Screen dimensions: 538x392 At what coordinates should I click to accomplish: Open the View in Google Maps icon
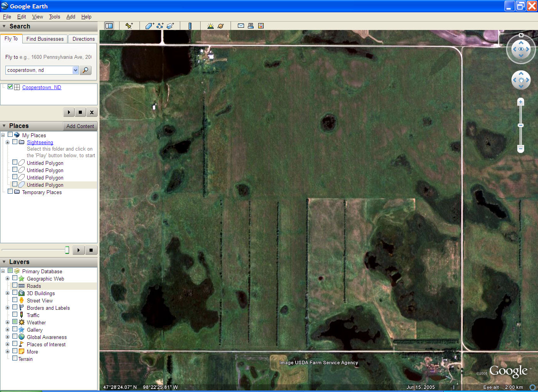click(261, 26)
